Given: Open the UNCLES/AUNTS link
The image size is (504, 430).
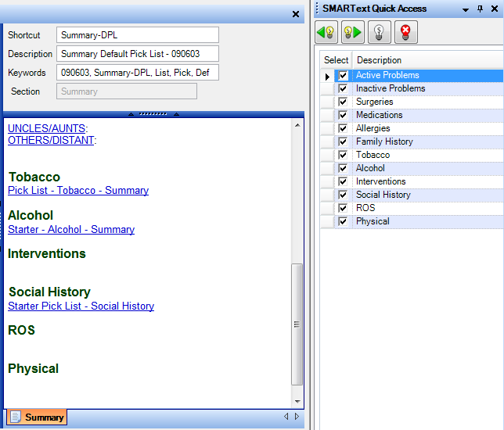Looking at the screenshot, I should click(x=47, y=128).
